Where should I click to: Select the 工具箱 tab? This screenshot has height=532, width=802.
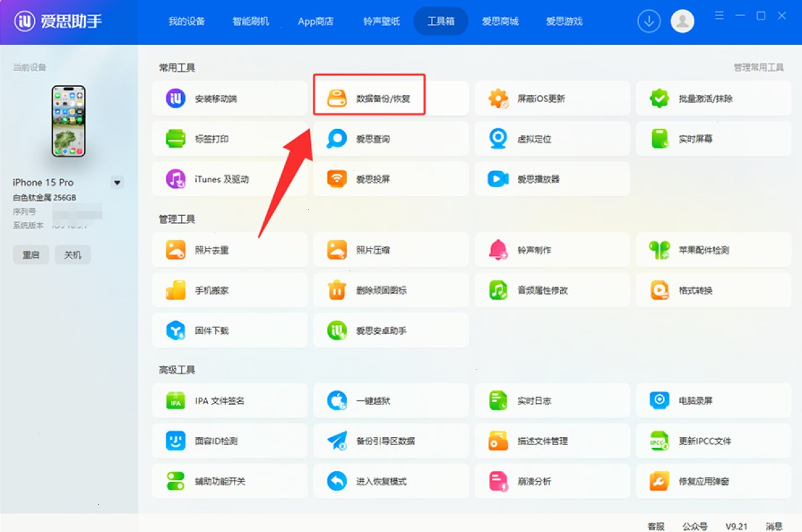pyautogui.click(x=441, y=21)
